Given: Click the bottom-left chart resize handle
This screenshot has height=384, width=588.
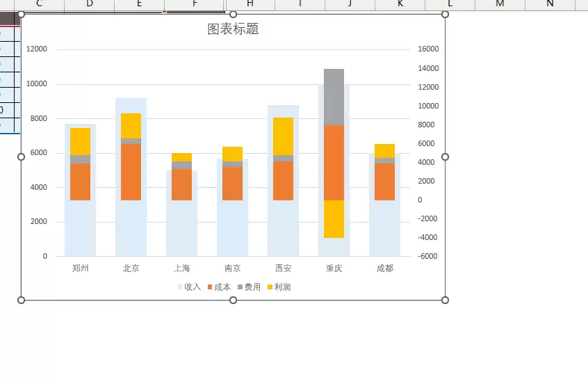Looking at the screenshot, I should pyautogui.click(x=21, y=300).
